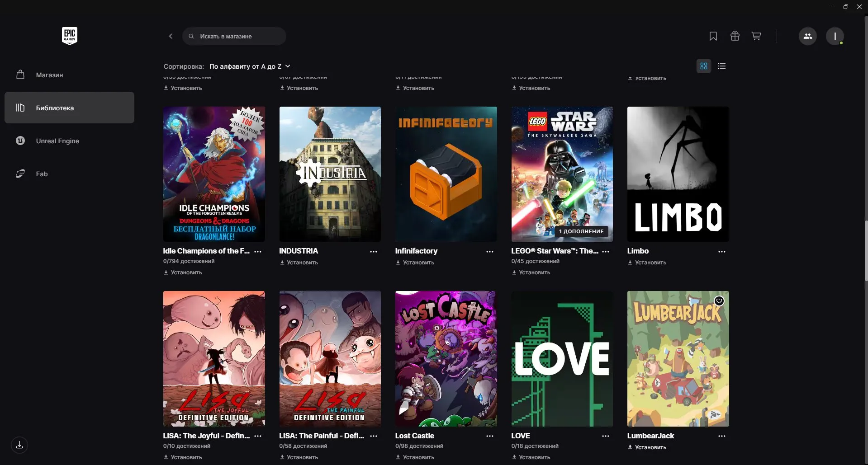Install INDUSTRIA via its Установить button

(299, 263)
